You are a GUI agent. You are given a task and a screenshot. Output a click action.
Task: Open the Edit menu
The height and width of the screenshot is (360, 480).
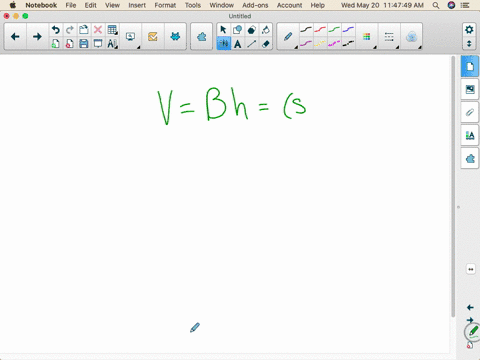[90, 5]
